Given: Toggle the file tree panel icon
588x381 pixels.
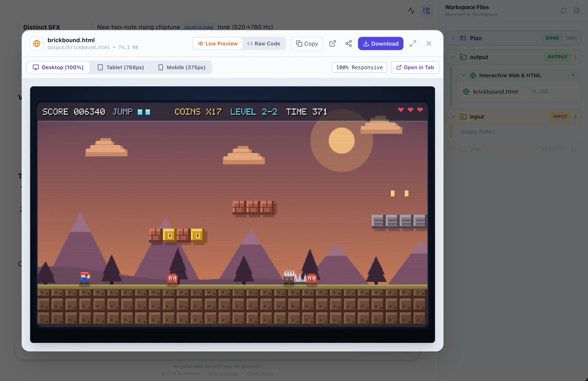Looking at the screenshot, I should [426, 11].
